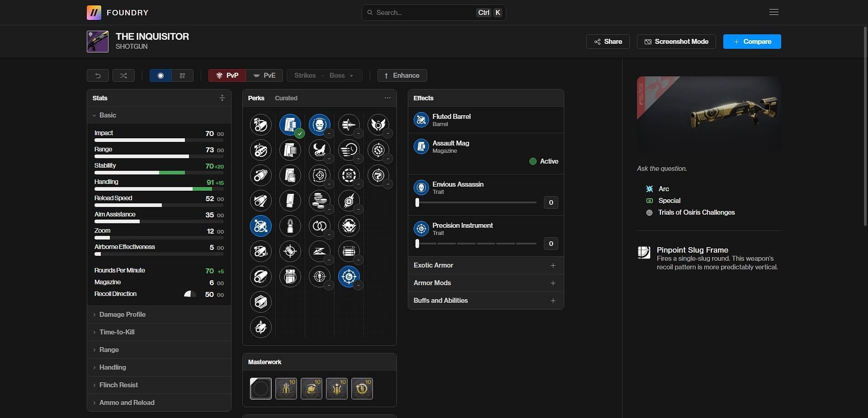Enable Screenshot Mode
Screen dimensions: 868x418
point(676,42)
